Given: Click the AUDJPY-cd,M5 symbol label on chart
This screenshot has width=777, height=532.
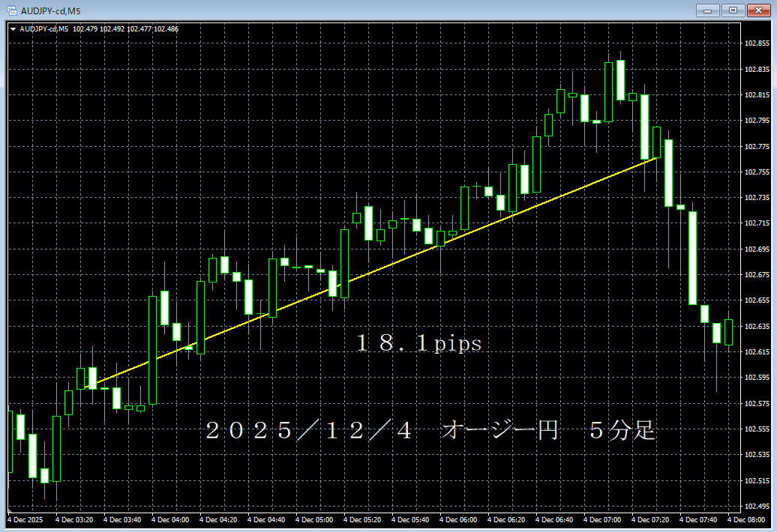Looking at the screenshot, I should 46,27.
